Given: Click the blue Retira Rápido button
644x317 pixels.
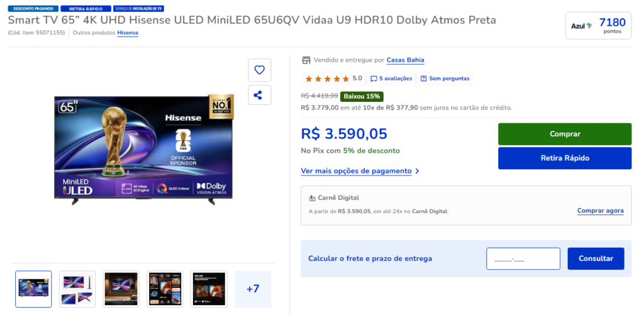Looking at the screenshot, I should point(565,158).
